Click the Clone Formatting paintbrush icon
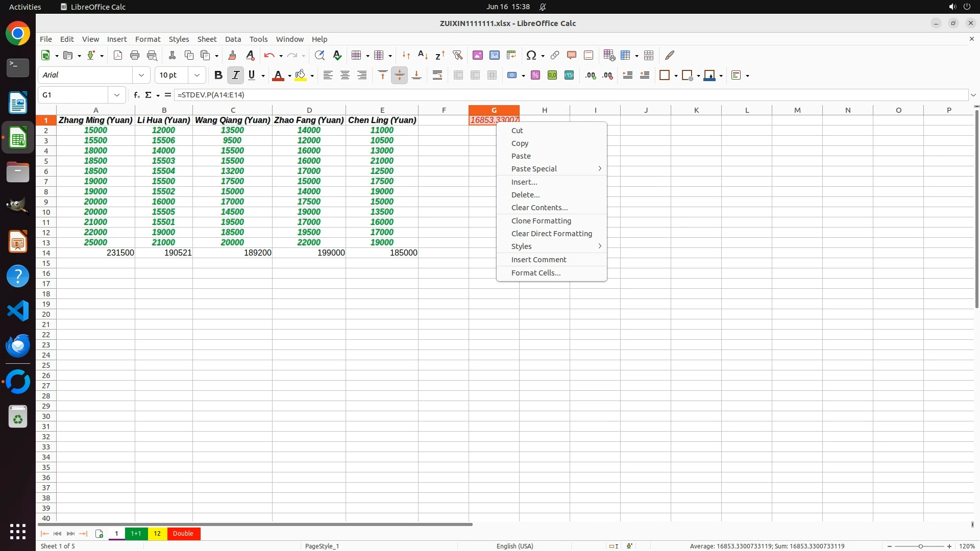Viewport: 980px width, 551px height. coord(232,56)
